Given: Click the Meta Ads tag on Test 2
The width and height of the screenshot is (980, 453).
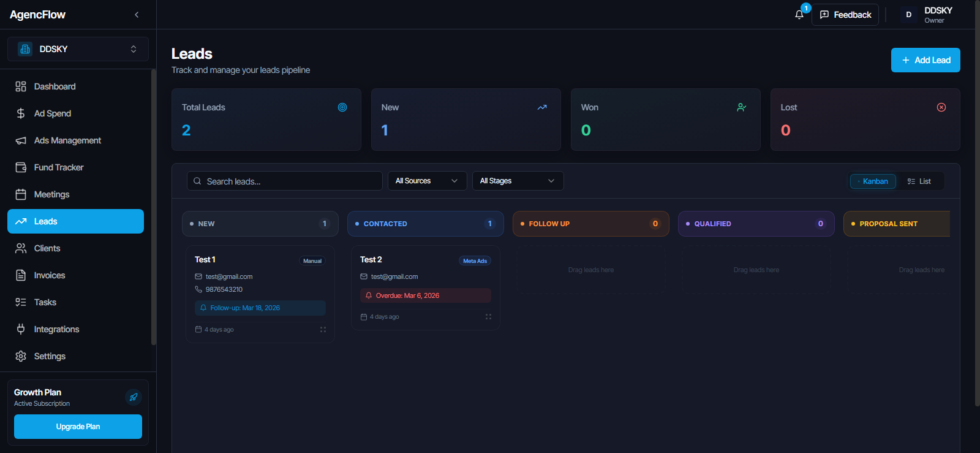Looking at the screenshot, I should point(475,261).
